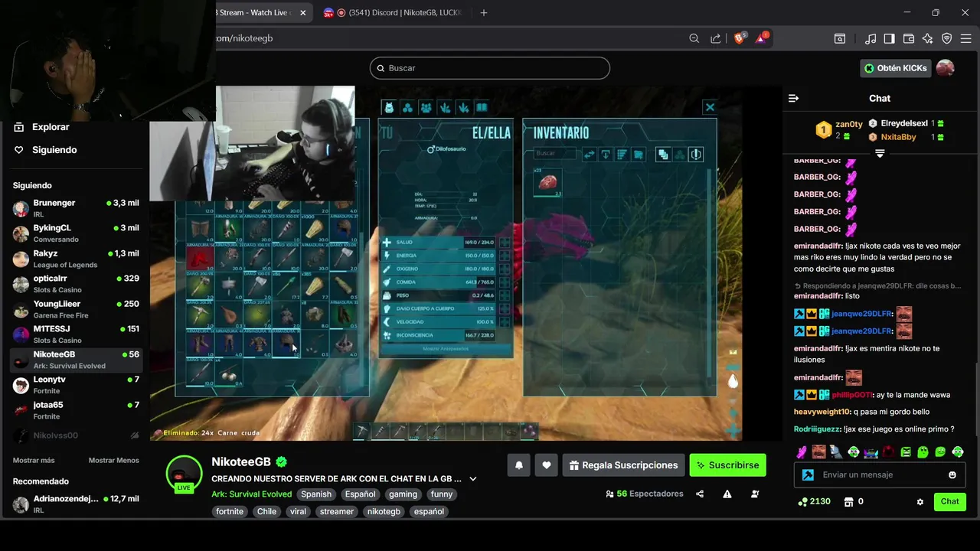Click the sort items icon in Inventario
Screen dimensions: 980x551
pyautogui.click(x=622, y=155)
